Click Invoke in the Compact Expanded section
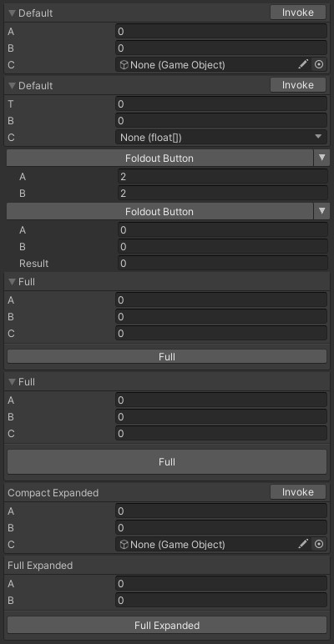The image size is (334, 644). pos(298,492)
